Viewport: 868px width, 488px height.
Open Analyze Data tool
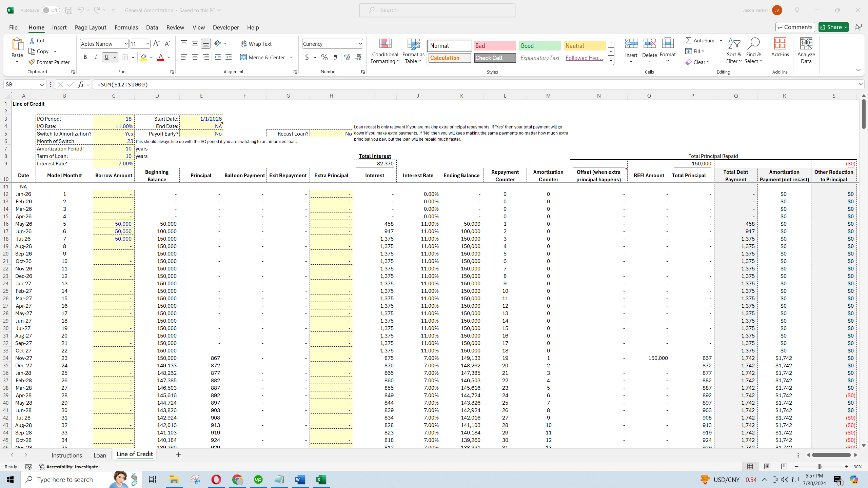806,50
